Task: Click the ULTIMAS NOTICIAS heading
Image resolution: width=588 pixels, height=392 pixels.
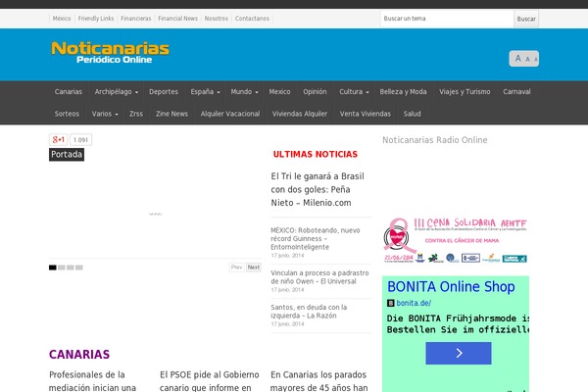Action: [x=316, y=154]
